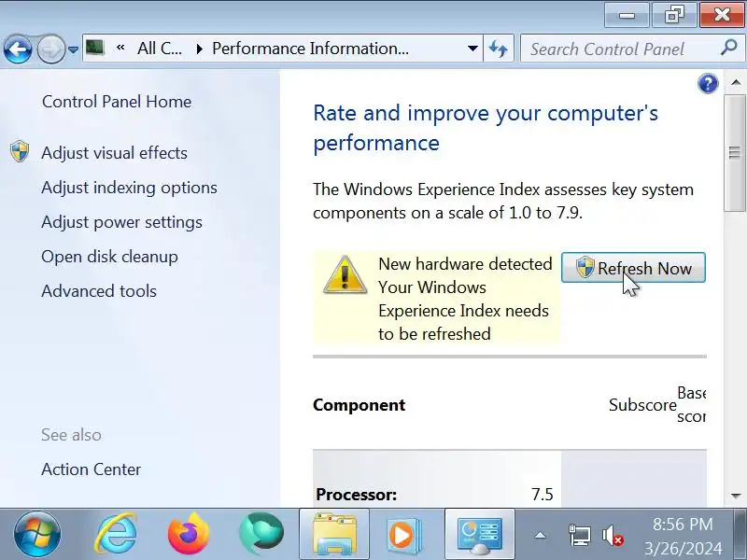
Task: Click the network tray icon
Action: 579,535
